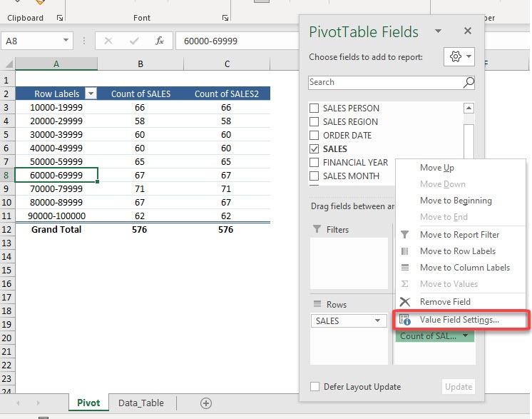532x419 pixels.
Task: Select row 12 header
Action: tap(7, 230)
